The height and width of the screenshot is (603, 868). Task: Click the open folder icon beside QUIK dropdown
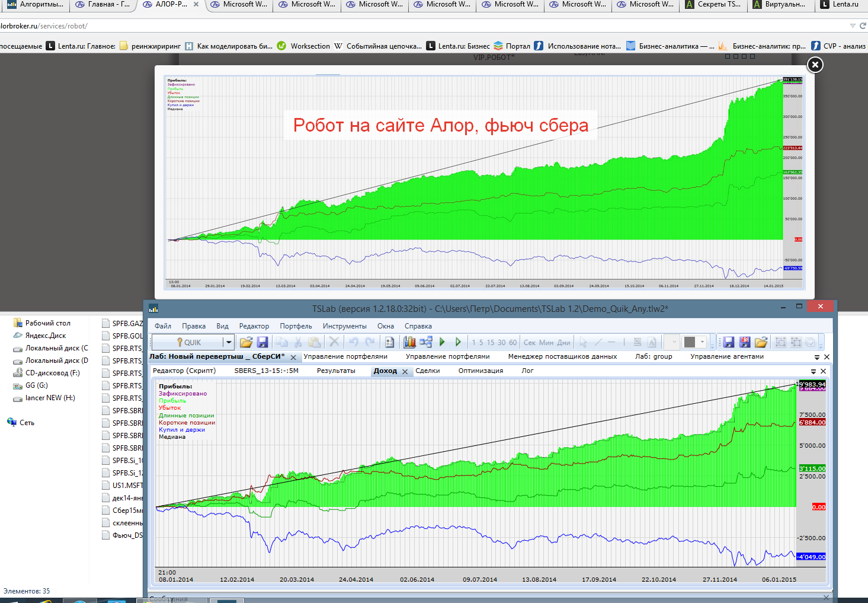point(246,342)
